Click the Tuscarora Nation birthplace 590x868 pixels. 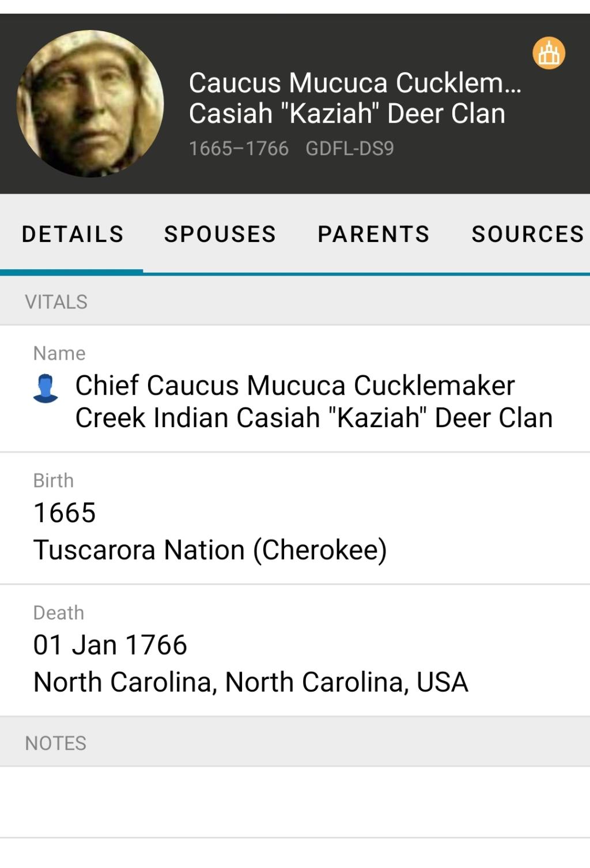210,550
